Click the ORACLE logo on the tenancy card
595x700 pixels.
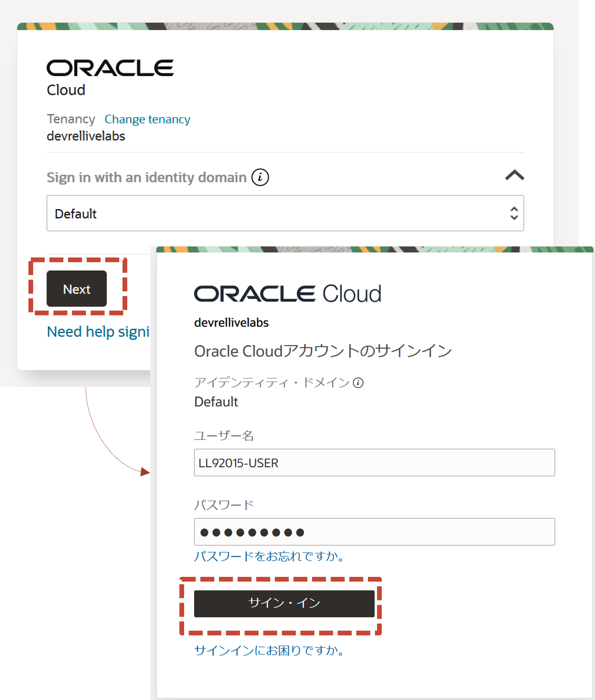[110, 68]
